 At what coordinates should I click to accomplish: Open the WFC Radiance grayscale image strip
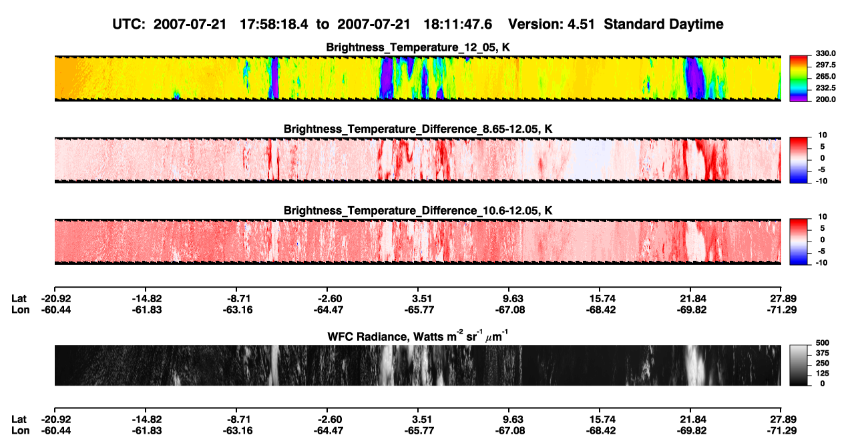[417, 365]
